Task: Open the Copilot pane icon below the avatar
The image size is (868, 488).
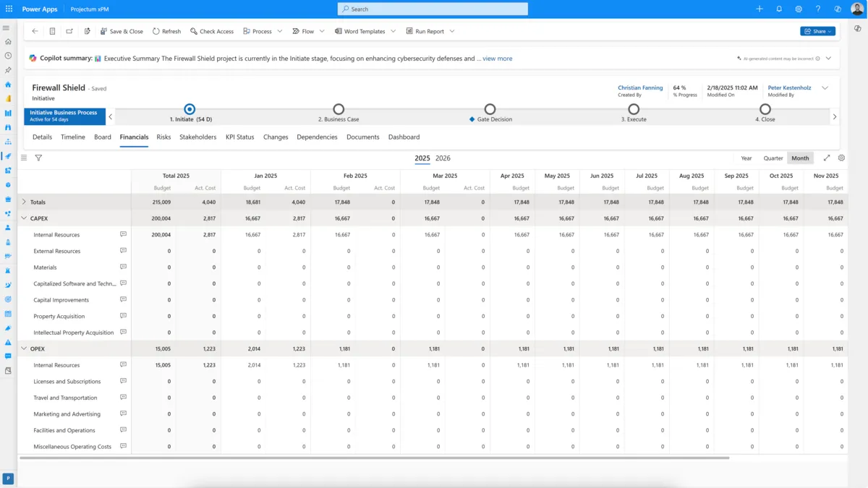Action: point(857,29)
